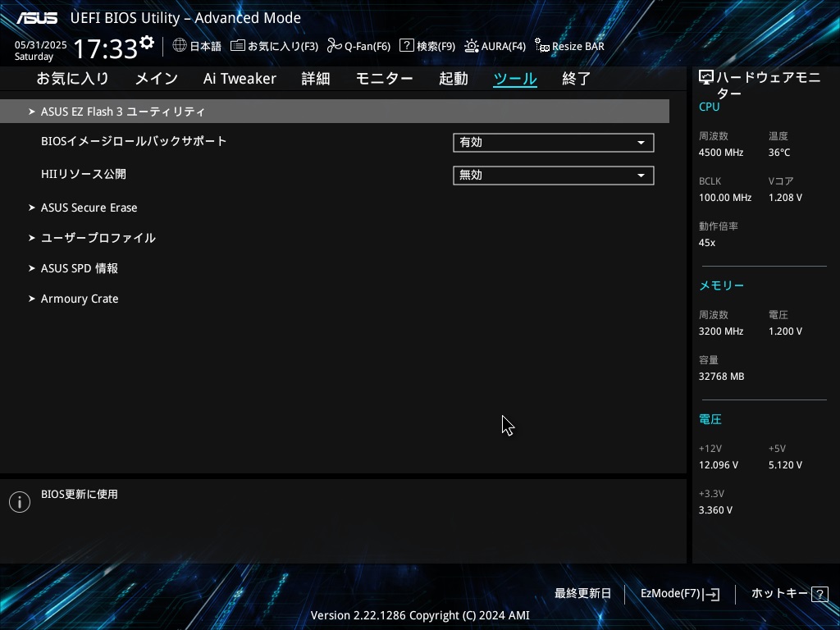Open the 起動 tab
The width and height of the screenshot is (840, 630).
(x=453, y=79)
